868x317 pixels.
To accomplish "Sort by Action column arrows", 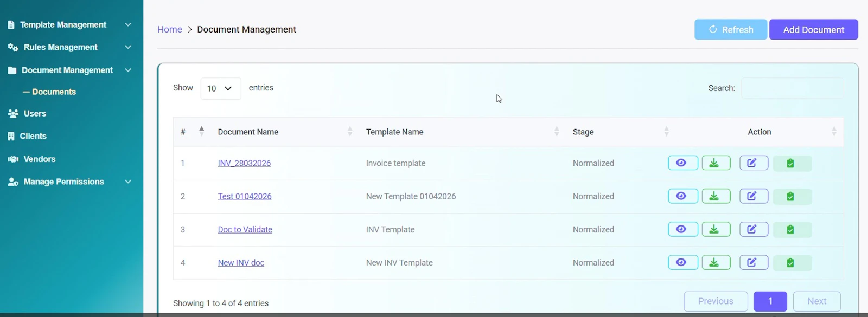I will pos(834,131).
